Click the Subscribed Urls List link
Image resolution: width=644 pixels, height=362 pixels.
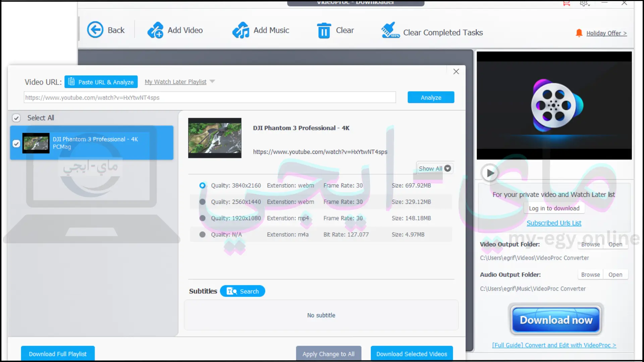point(554,223)
